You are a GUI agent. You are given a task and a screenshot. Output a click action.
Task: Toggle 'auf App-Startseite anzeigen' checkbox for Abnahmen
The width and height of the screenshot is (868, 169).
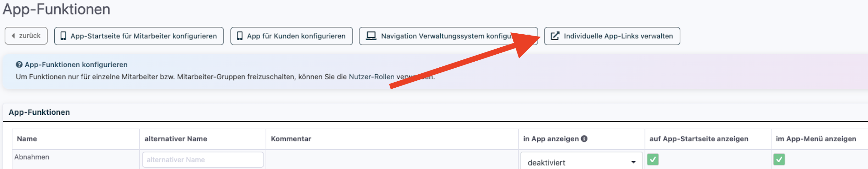point(653,159)
